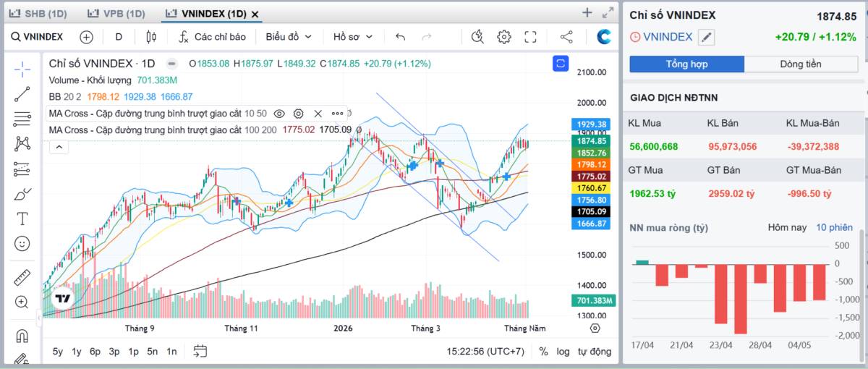Toggle log scale
This screenshot has width=868, height=369.
(x=563, y=352)
